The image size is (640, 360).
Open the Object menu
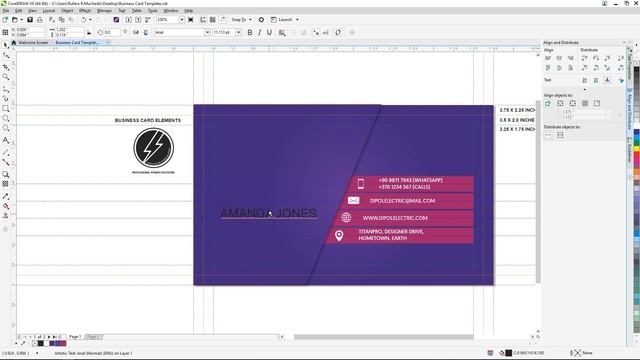(67, 11)
